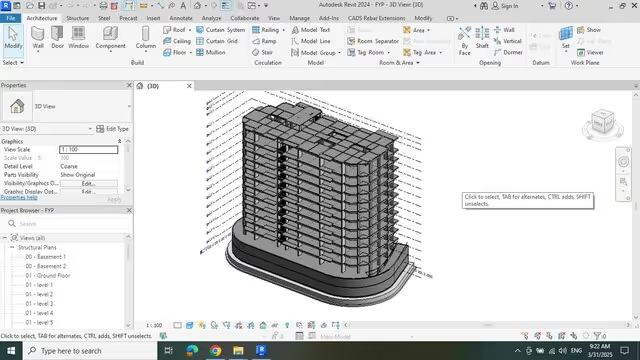Select the Wall tool

tap(38, 38)
